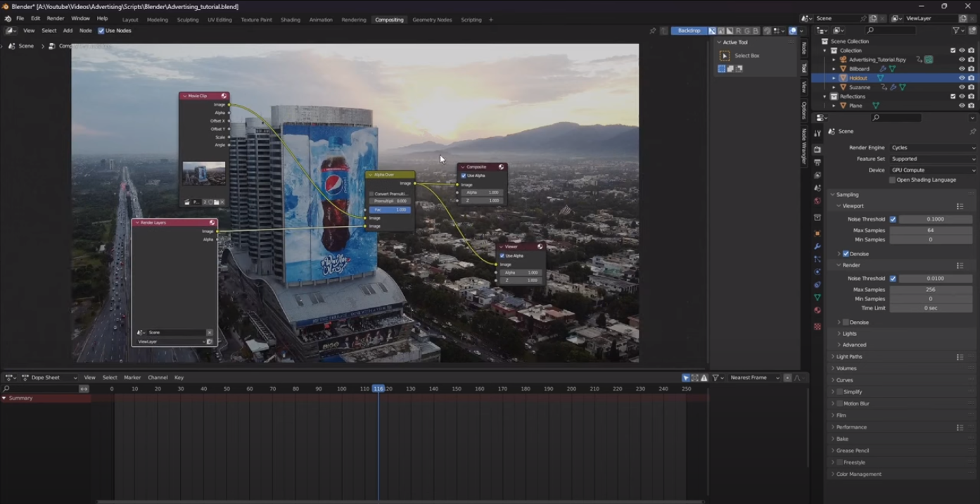Image resolution: width=980 pixels, height=504 pixels.
Task: Disable the Viewport Denoise checkbox
Action: tap(846, 254)
